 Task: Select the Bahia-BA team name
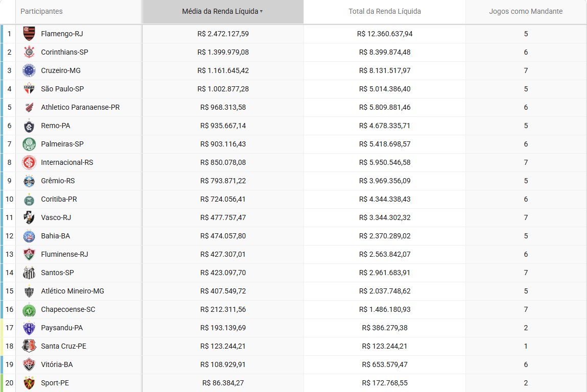pyautogui.click(x=55, y=236)
